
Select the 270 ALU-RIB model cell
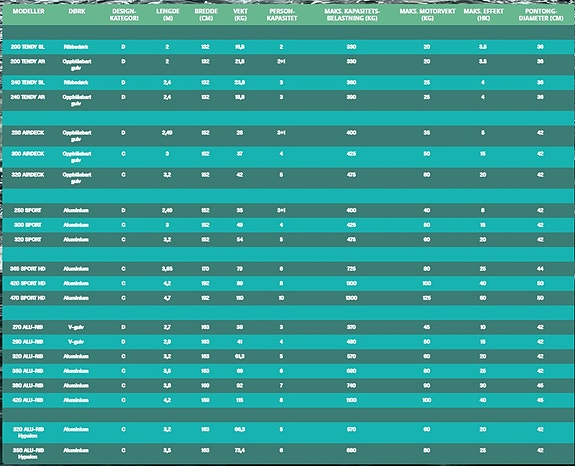(x=28, y=327)
